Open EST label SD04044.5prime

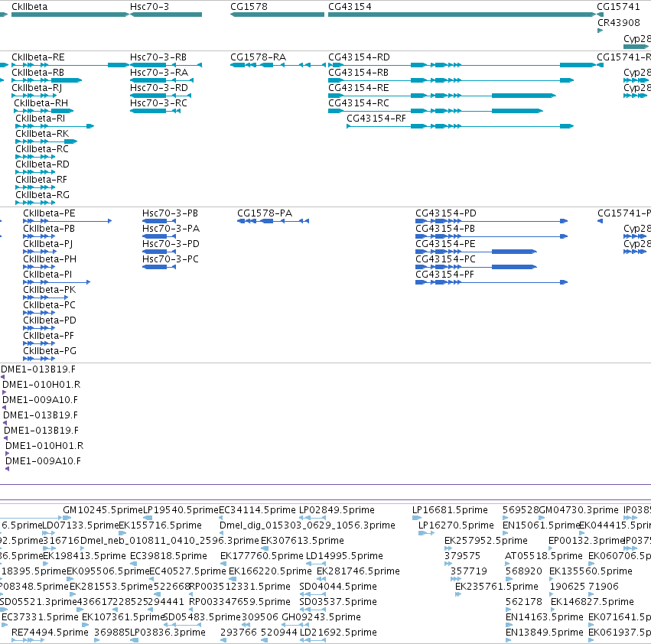tap(338, 587)
